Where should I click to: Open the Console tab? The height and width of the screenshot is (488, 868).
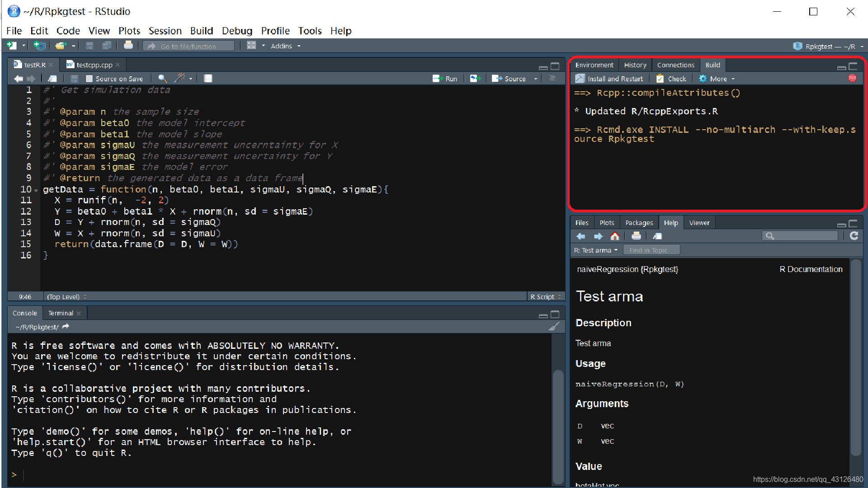(x=25, y=313)
